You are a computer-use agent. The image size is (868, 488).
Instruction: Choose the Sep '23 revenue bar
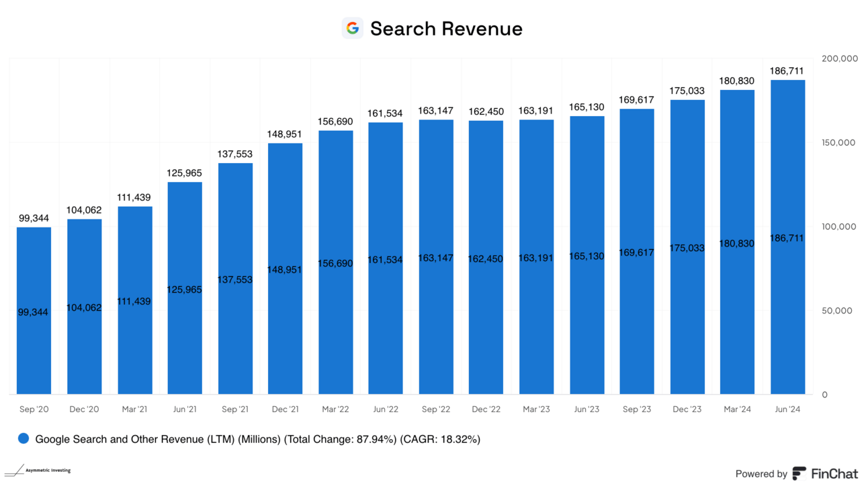pyautogui.click(x=637, y=252)
